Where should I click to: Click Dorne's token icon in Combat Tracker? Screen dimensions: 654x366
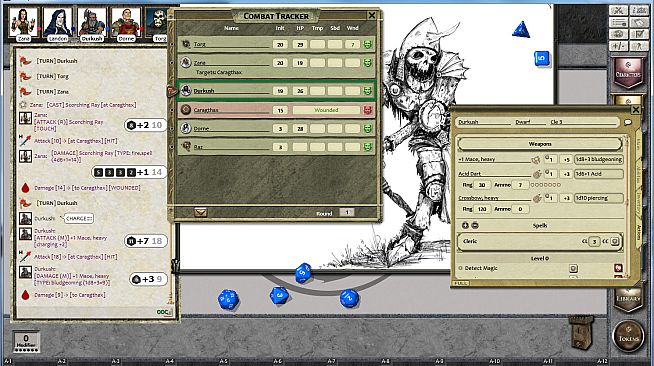coord(186,128)
